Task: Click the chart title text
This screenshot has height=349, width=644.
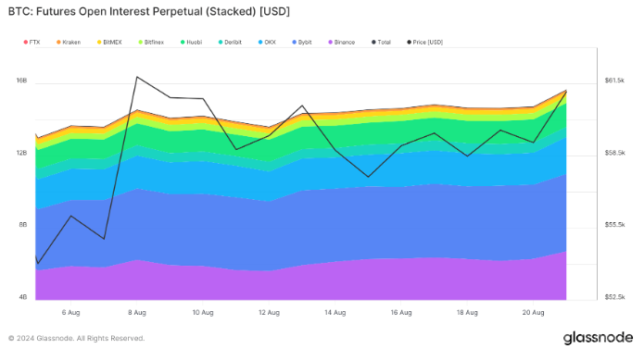Action: tap(149, 11)
